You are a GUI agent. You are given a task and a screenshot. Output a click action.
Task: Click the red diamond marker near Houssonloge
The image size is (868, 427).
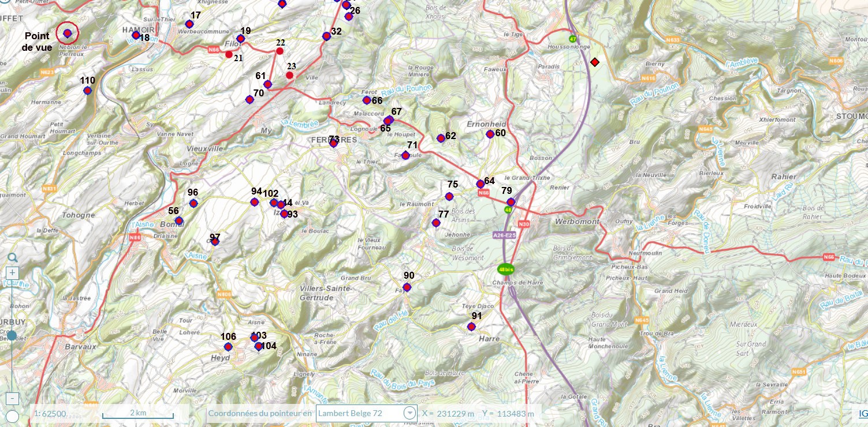pyautogui.click(x=594, y=62)
